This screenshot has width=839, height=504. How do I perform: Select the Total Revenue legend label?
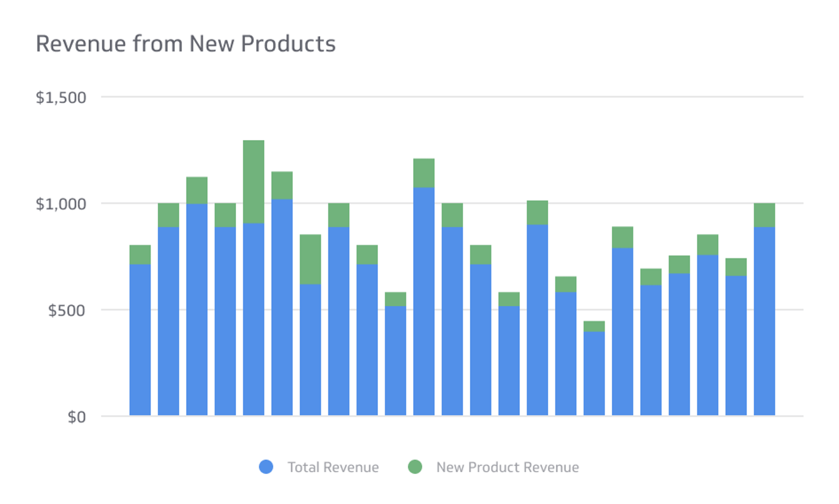click(x=333, y=467)
